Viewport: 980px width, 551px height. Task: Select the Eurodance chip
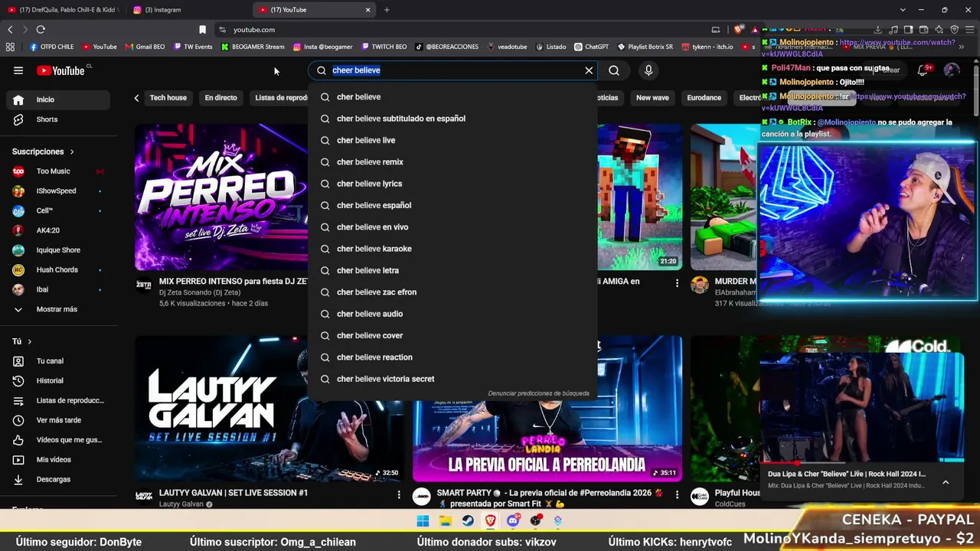point(704,98)
